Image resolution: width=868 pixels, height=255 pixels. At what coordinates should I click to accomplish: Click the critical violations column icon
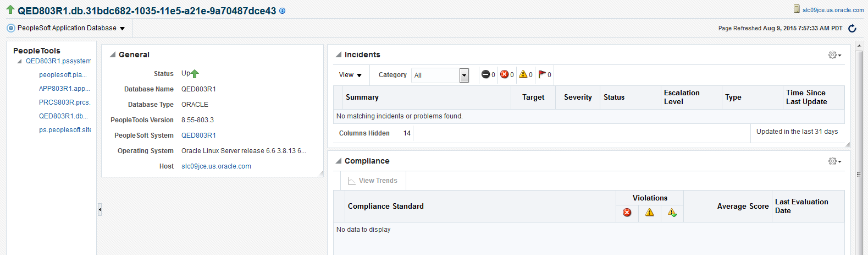(x=627, y=213)
